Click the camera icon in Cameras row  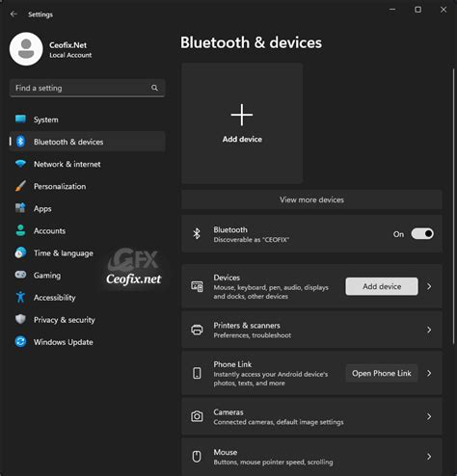coord(197,416)
